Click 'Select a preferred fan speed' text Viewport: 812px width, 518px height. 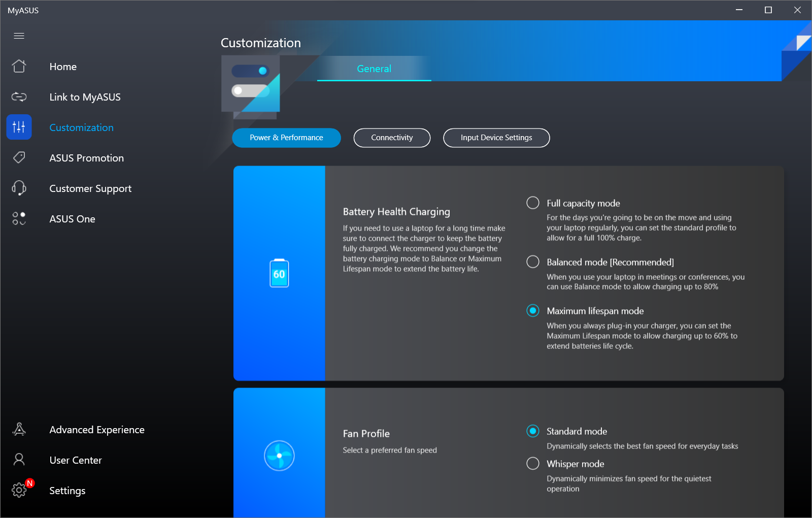[390, 450]
